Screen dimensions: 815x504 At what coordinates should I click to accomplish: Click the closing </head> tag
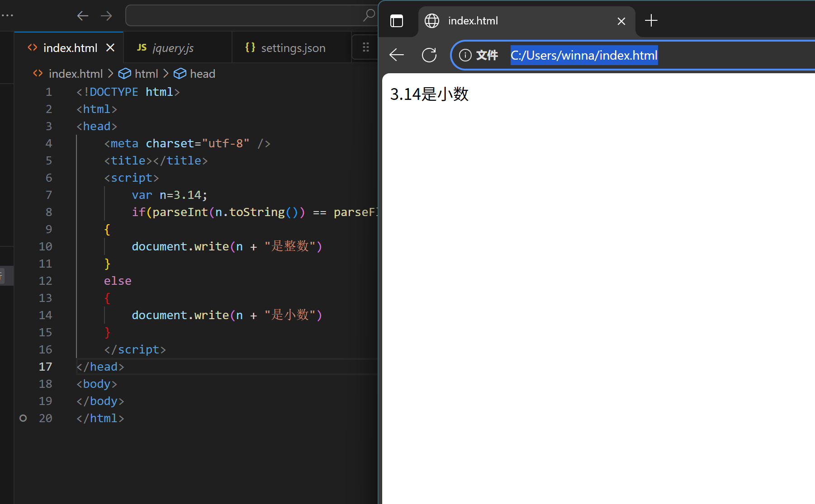[100, 367]
